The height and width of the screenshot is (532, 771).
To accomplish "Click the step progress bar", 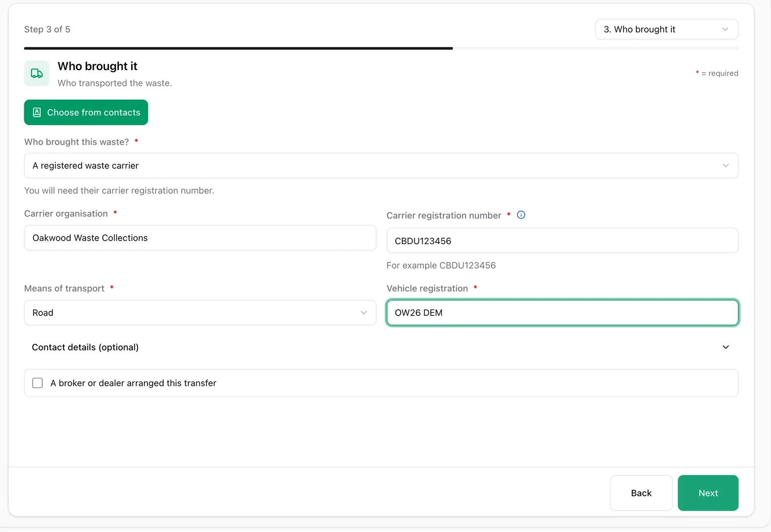I will click(x=381, y=48).
